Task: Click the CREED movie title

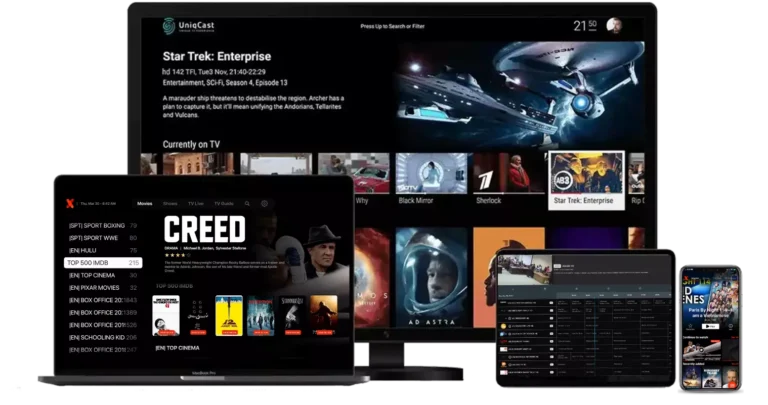Action: (204, 230)
